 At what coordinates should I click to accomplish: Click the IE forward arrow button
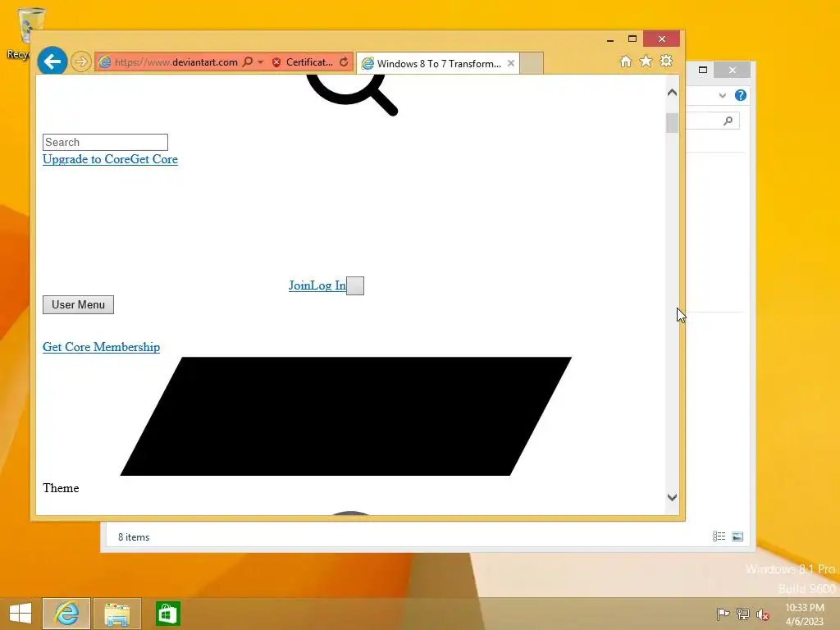[81, 62]
